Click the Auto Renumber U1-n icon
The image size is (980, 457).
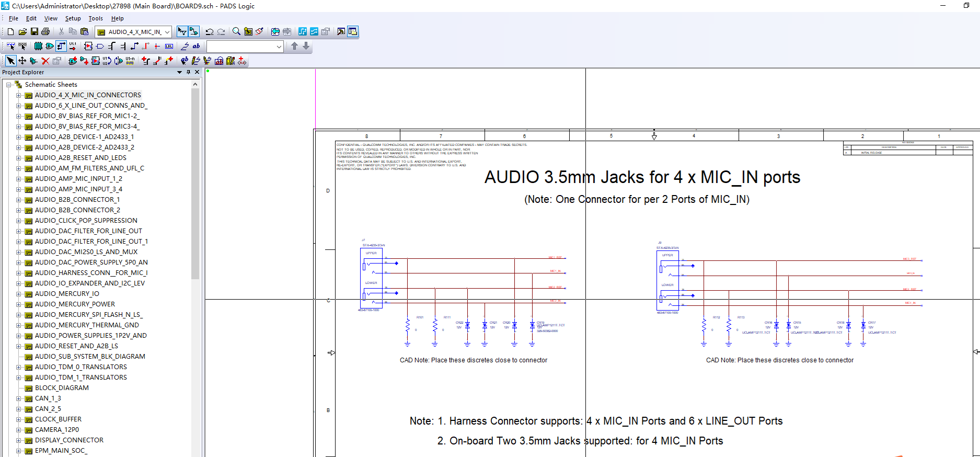point(130,61)
